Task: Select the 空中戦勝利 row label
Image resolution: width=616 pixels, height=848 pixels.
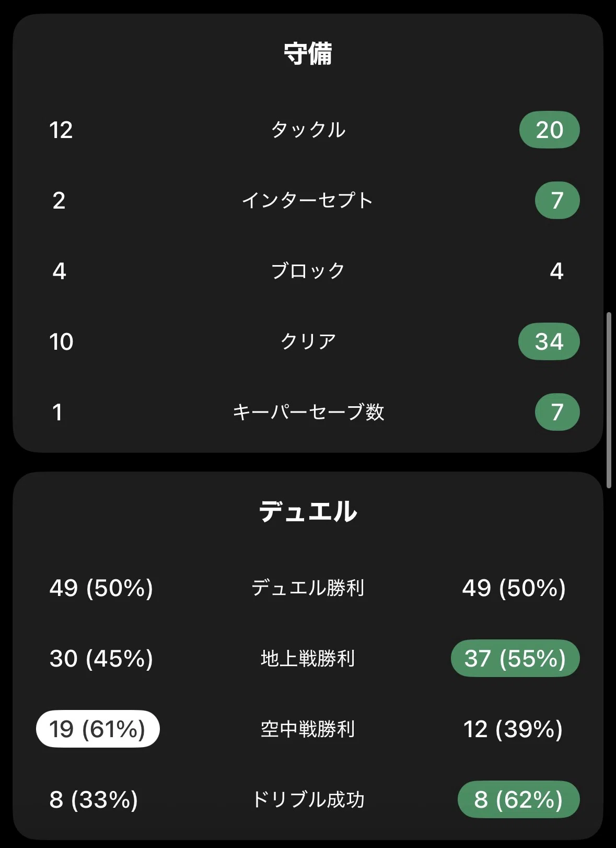Action: 308,729
